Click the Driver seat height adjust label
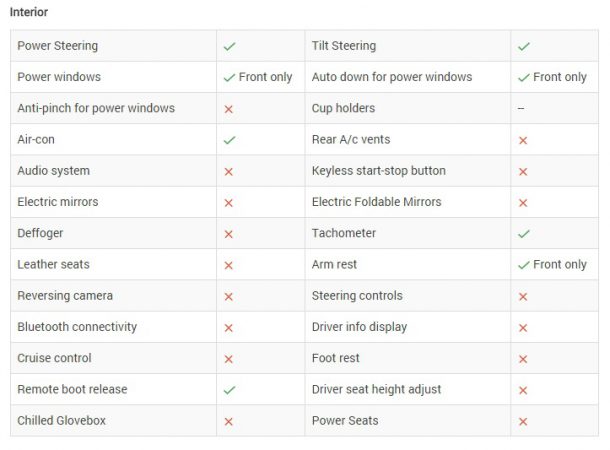Screen dimensions: 610x450 point(376,390)
